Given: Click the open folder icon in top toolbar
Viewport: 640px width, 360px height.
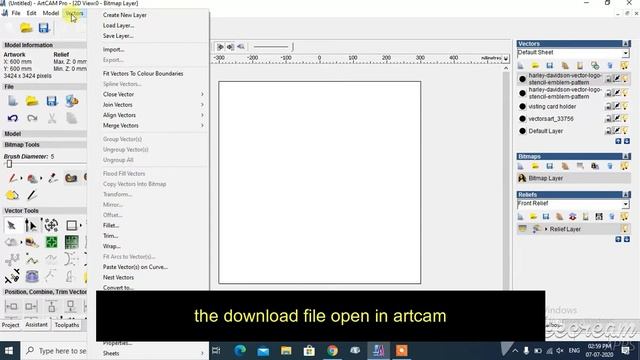Looking at the screenshot, I should [26, 28].
